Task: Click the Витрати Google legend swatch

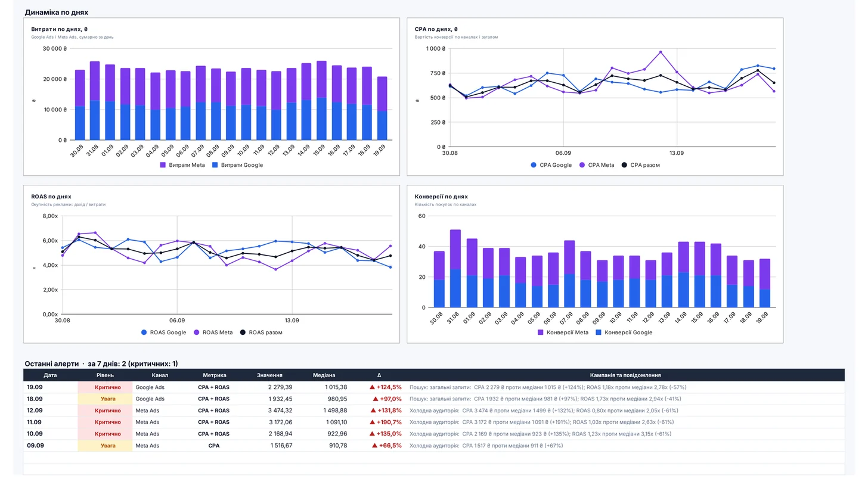Action: pyautogui.click(x=215, y=165)
